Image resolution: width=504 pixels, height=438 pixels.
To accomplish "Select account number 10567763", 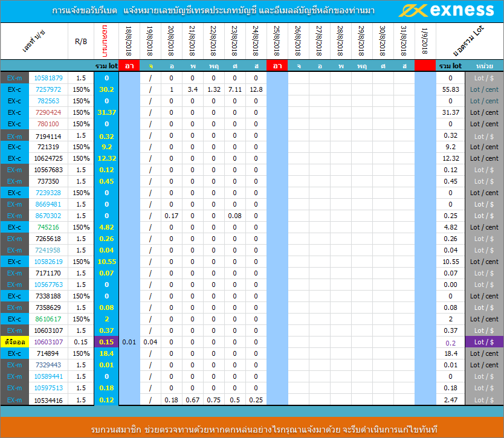I will (48, 285).
